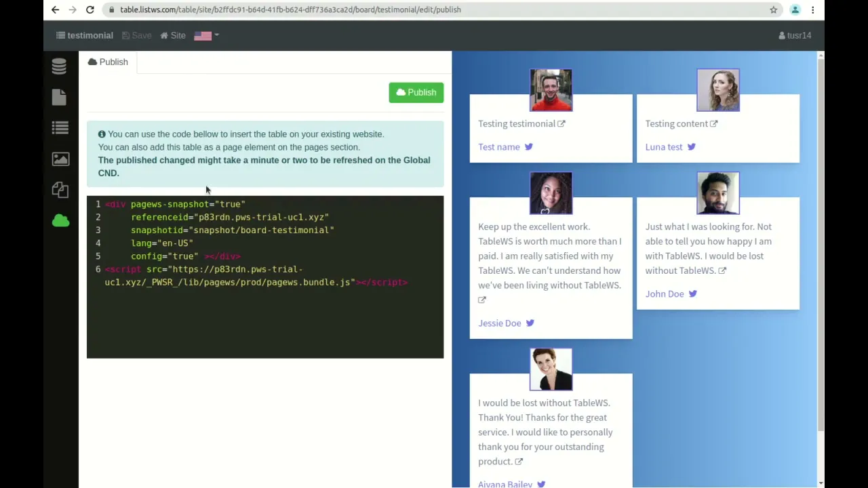This screenshot has height=488, width=868.
Task: Select the Publish tab
Action: click(x=108, y=62)
